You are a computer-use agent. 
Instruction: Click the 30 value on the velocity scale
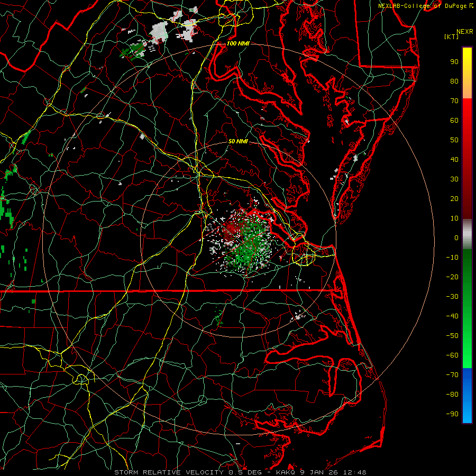click(454, 179)
